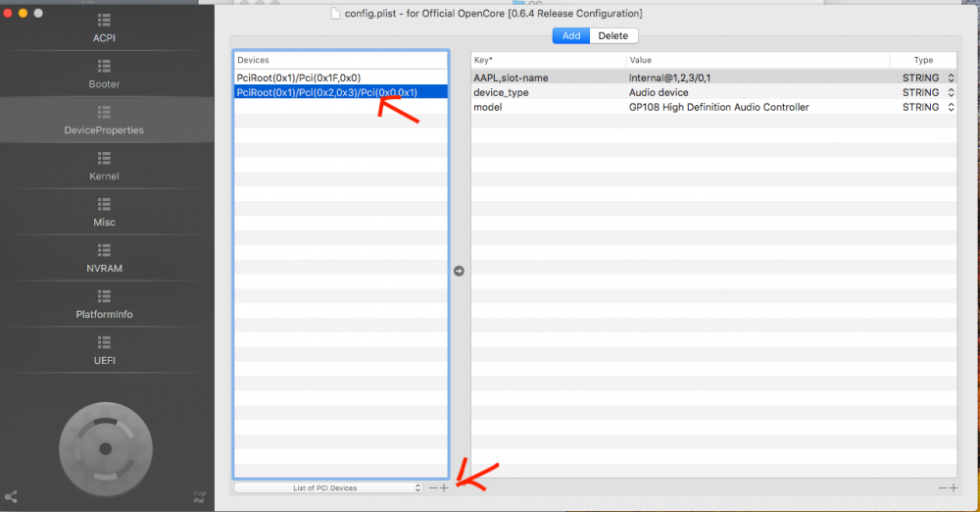Viewport: 980px width, 512px height.
Task: Click the Type column header
Action: 923,60
